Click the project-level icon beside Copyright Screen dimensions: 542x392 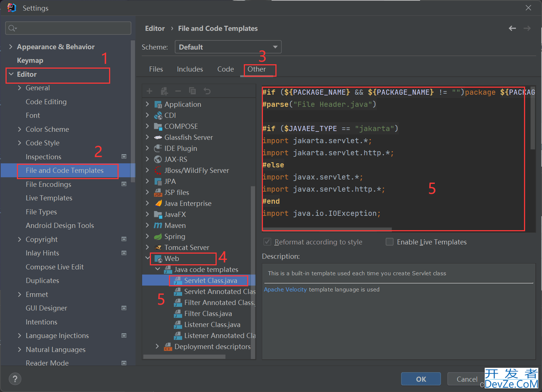point(124,239)
